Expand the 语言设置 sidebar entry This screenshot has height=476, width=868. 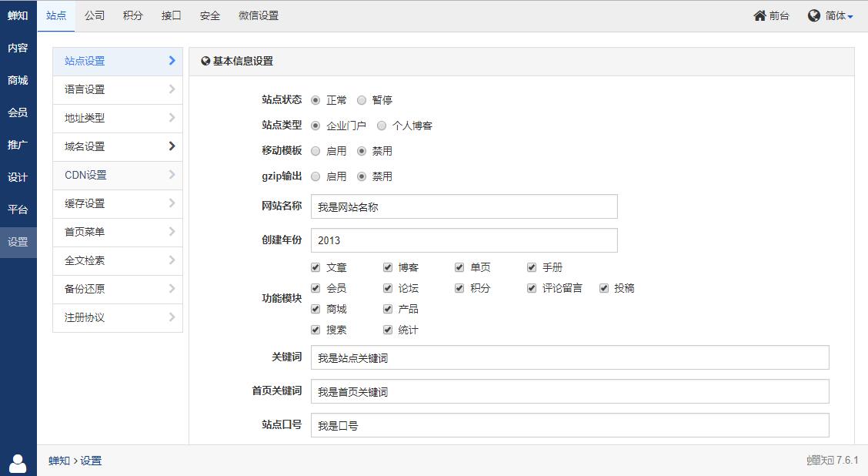tap(118, 89)
